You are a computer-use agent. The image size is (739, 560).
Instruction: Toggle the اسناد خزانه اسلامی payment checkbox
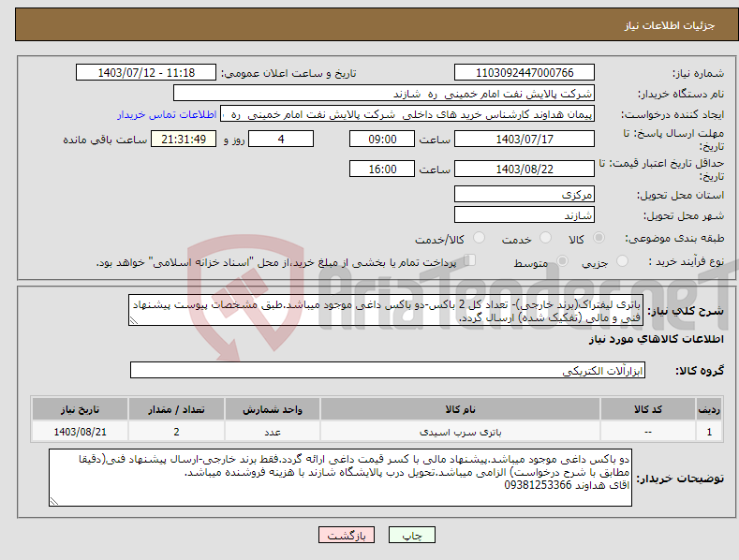[469, 260]
